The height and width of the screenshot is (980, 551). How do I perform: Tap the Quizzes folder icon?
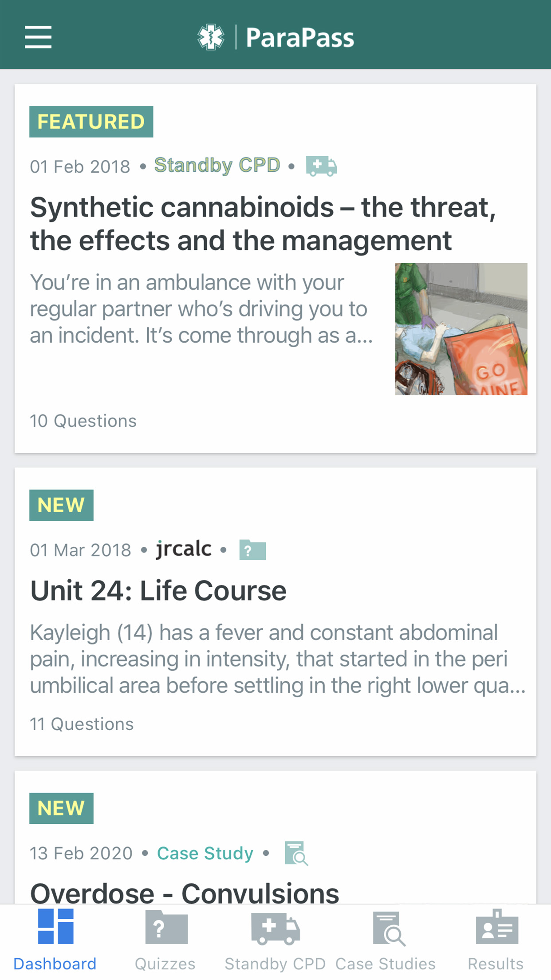point(166,928)
